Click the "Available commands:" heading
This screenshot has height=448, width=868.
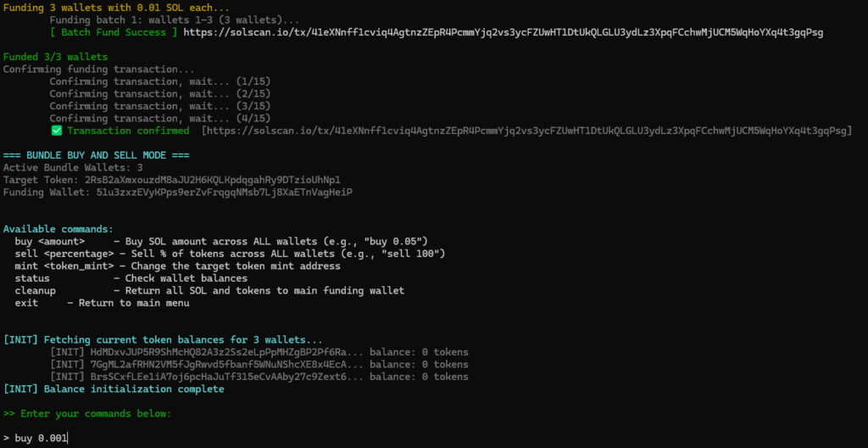58,229
